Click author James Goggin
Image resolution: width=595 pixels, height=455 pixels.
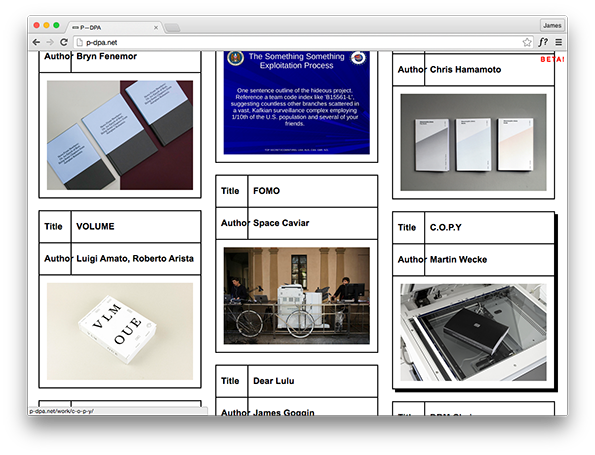pyautogui.click(x=284, y=412)
